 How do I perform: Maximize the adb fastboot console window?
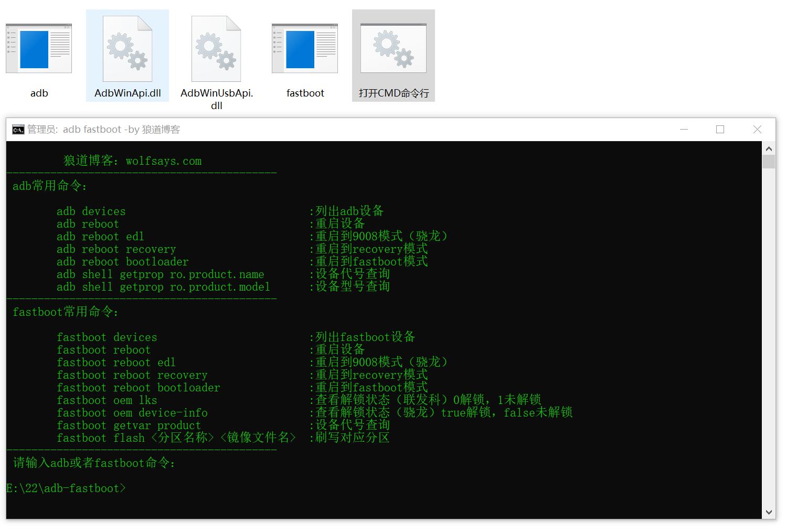(x=720, y=130)
